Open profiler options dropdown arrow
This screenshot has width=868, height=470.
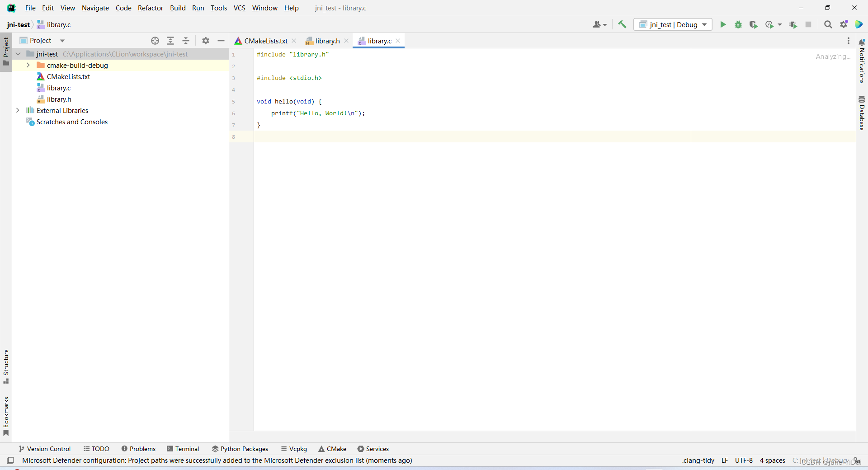coord(780,25)
